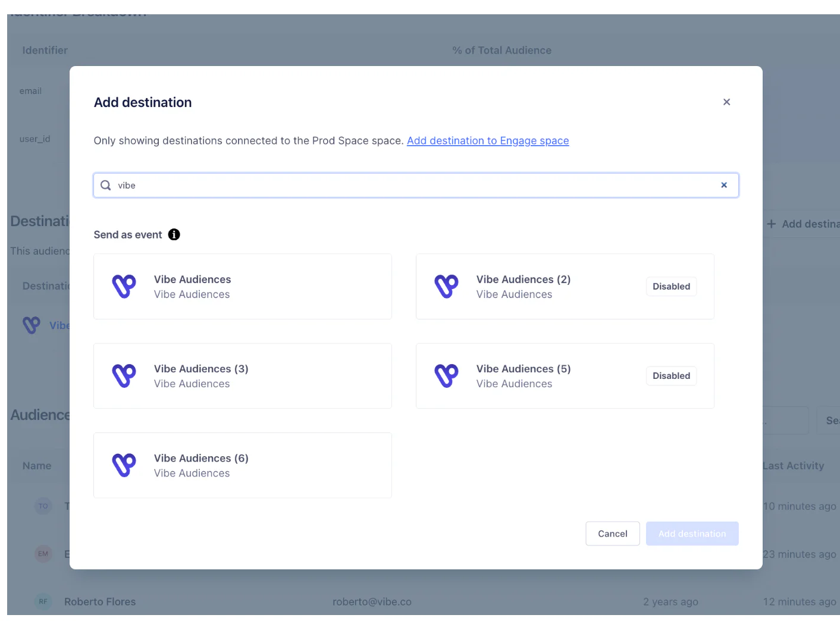Open Send as event info icon

click(x=174, y=234)
